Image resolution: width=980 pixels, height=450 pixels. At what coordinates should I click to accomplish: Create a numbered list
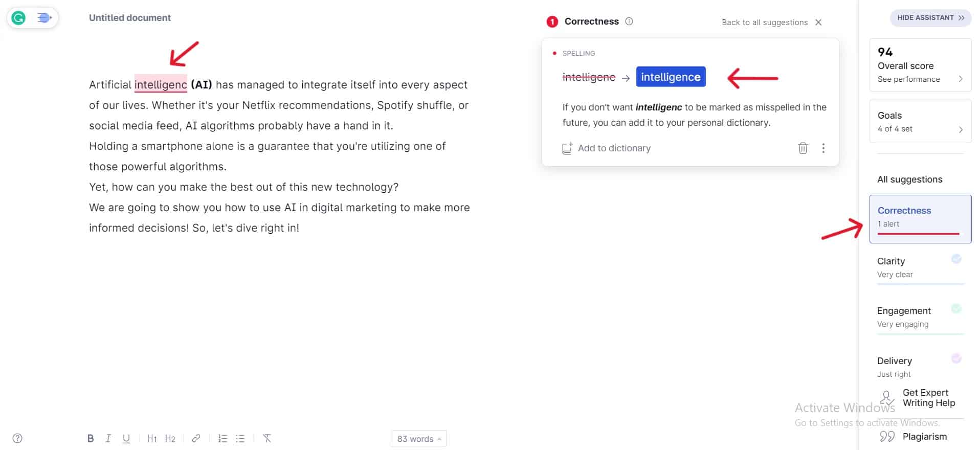tap(222, 438)
